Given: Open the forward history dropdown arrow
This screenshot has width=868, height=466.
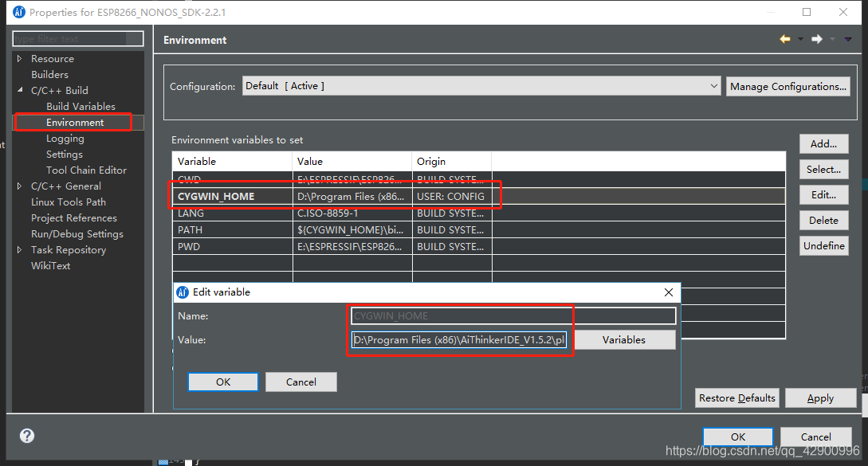Looking at the screenshot, I should click(x=832, y=39).
